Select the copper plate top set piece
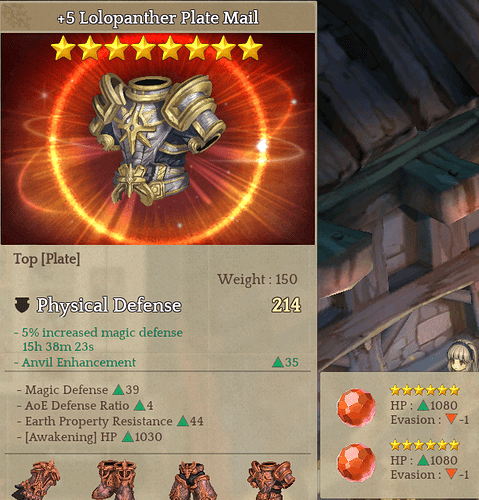The height and width of the screenshot is (500, 479). point(270,481)
